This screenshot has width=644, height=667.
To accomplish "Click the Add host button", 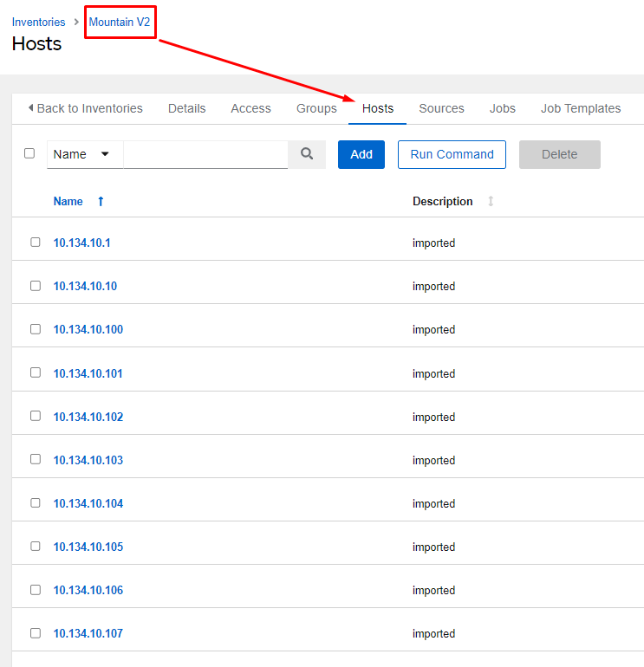I will click(361, 154).
